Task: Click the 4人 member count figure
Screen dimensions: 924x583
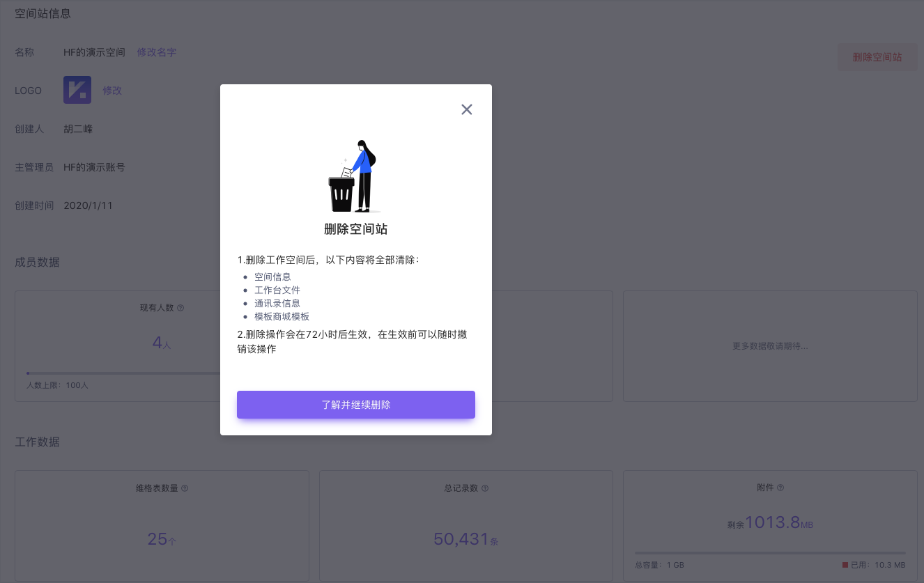Action: (162, 343)
